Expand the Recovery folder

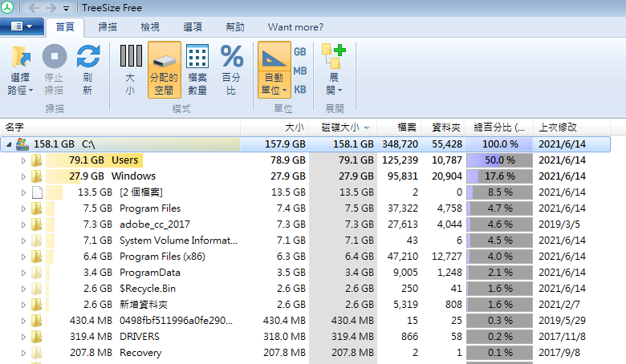[x=23, y=353]
